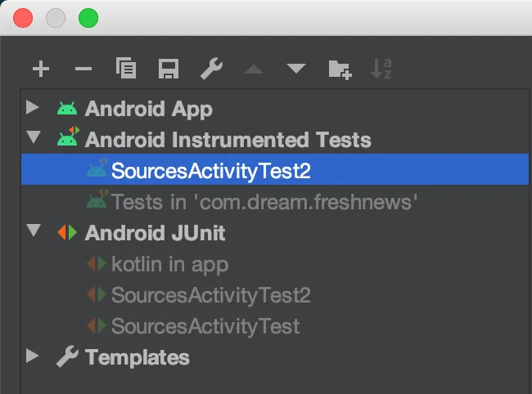The height and width of the screenshot is (394, 532).
Task: Click the Save Configuration floppy disk icon
Action: 169,69
